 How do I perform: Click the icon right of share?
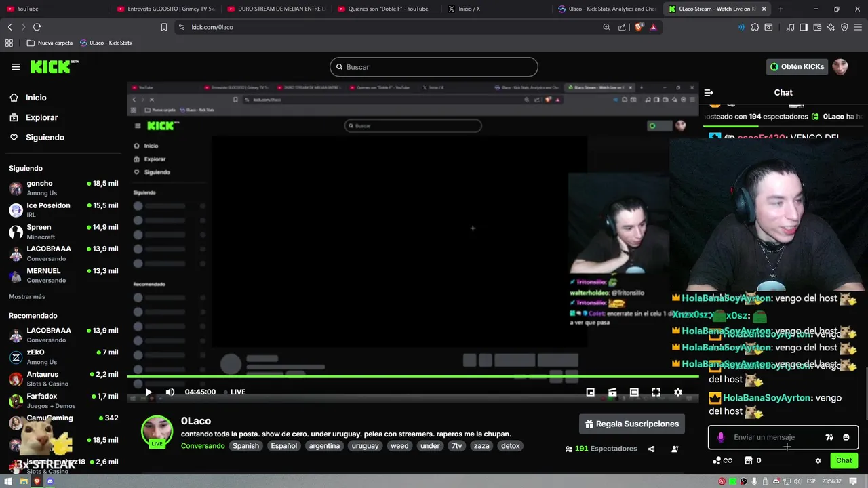[675, 449]
